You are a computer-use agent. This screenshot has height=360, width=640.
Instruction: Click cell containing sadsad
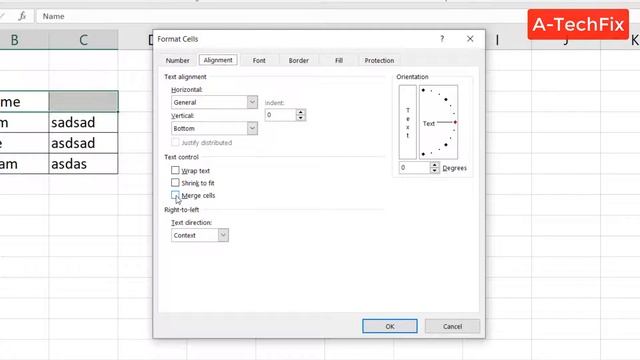83,122
